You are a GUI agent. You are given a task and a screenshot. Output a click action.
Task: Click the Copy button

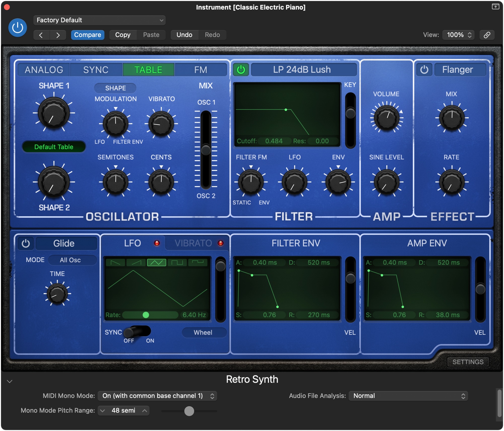pyautogui.click(x=123, y=35)
